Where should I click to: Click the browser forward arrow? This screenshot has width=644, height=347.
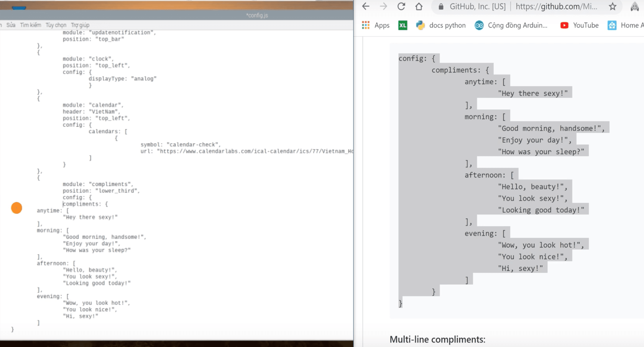383,6
